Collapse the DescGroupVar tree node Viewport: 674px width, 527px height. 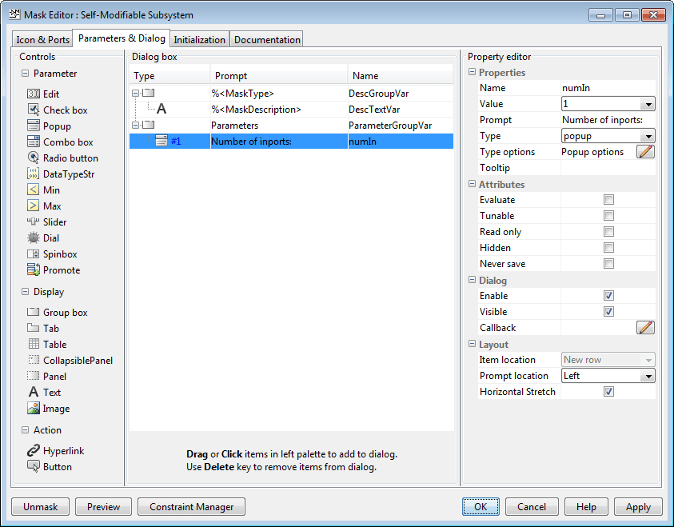click(x=135, y=93)
